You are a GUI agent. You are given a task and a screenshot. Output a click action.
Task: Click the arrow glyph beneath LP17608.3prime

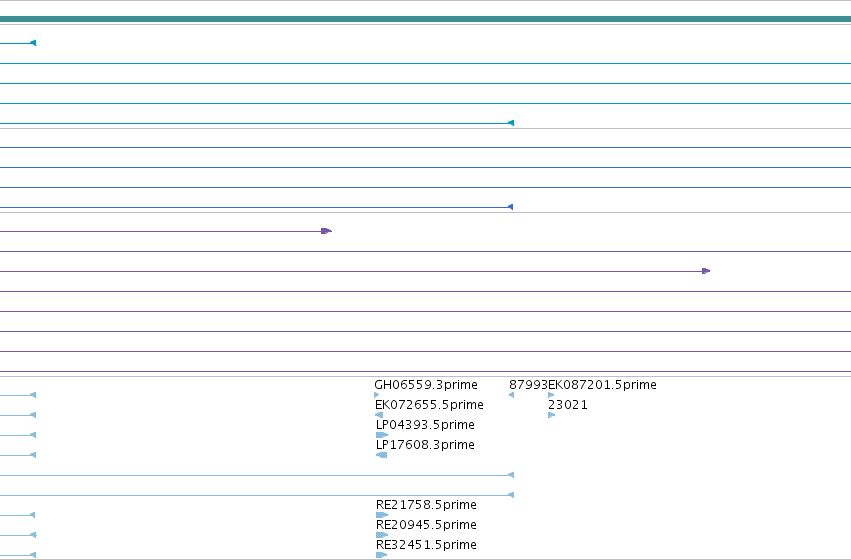[x=382, y=455]
